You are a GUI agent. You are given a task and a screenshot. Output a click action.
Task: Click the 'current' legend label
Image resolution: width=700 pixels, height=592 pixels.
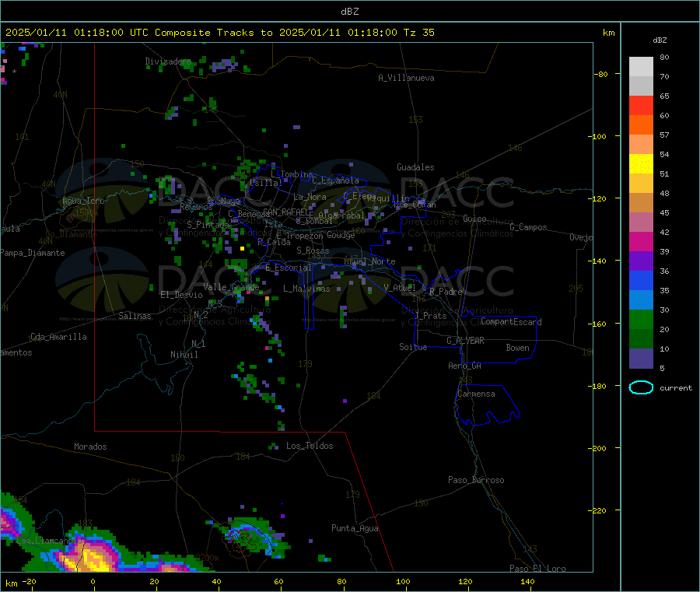[x=676, y=388]
